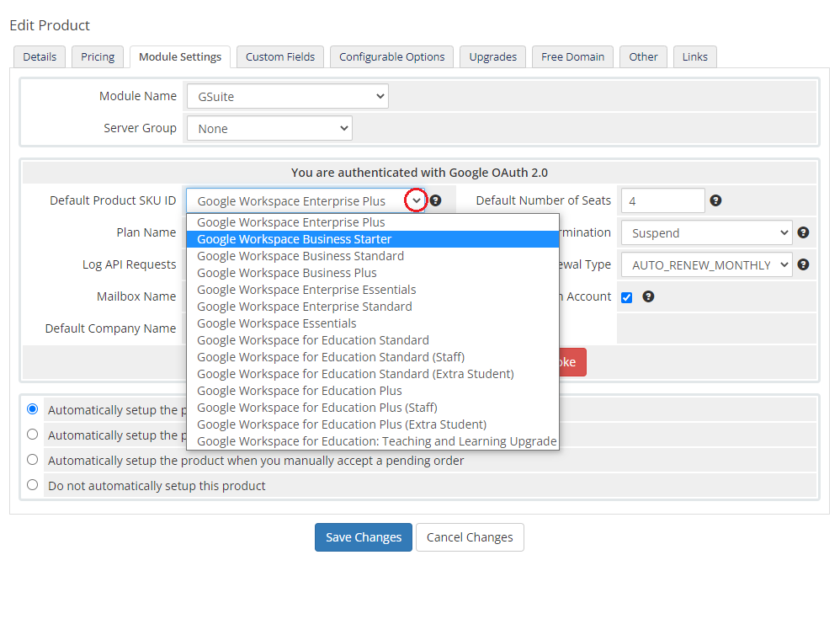Open the Suspend termination dropdown
Image resolution: width=840 pixels, height=619 pixels.
[706, 233]
